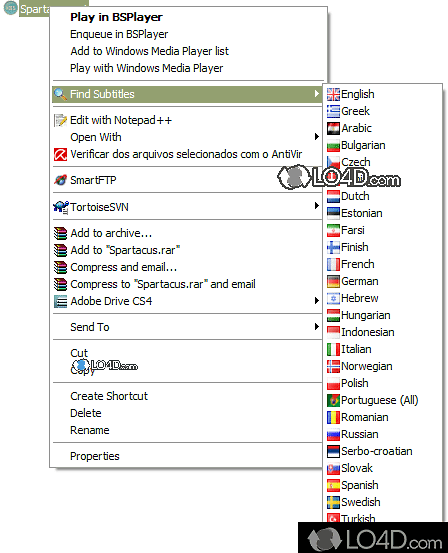Viewport: 448px width, 553px height.
Task: Click the Italian flag icon
Action: 333,349
